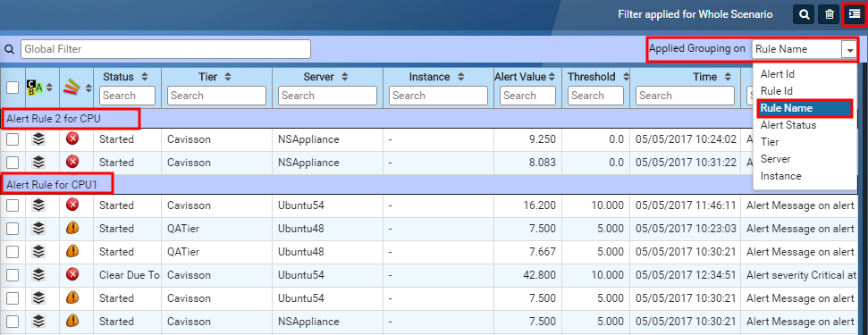The width and height of the screenshot is (868, 335).
Task: Check the row with alert value 16.200
Action: pos(13,205)
